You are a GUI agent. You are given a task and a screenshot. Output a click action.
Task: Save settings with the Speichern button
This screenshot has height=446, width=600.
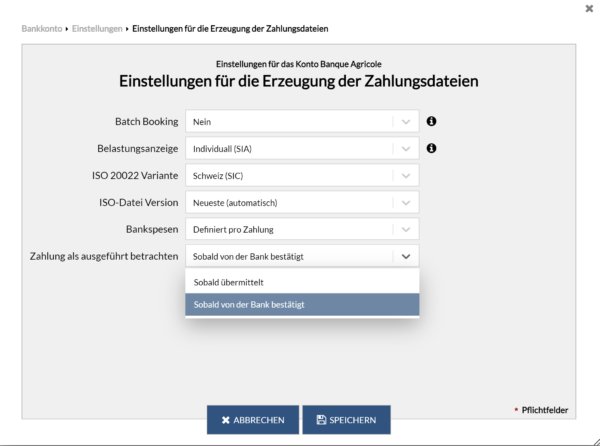coord(346,420)
